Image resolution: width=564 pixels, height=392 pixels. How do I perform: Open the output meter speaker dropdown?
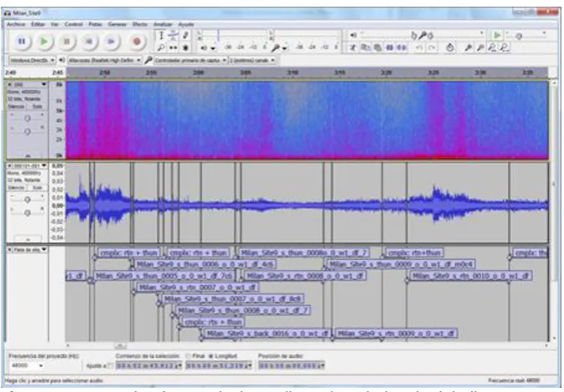213,48
